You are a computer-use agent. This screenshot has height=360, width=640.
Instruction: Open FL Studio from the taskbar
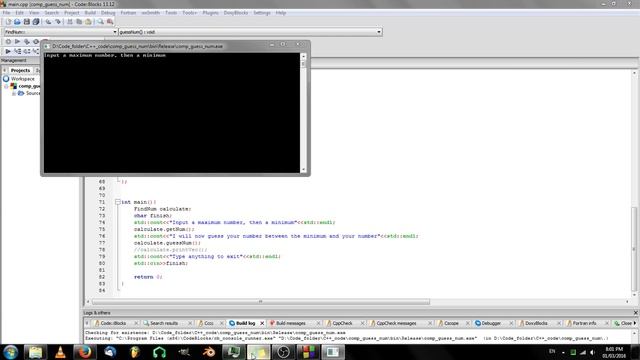coord(135,352)
